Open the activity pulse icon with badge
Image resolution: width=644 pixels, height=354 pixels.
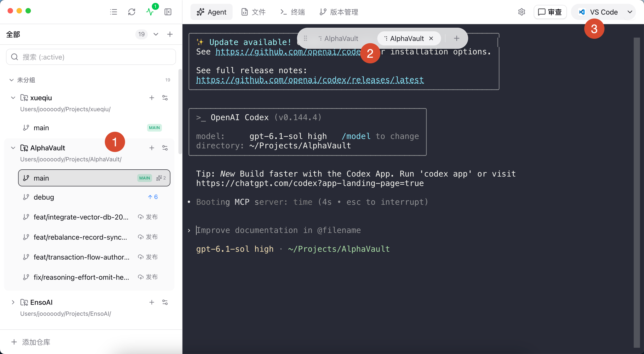(x=150, y=12)
